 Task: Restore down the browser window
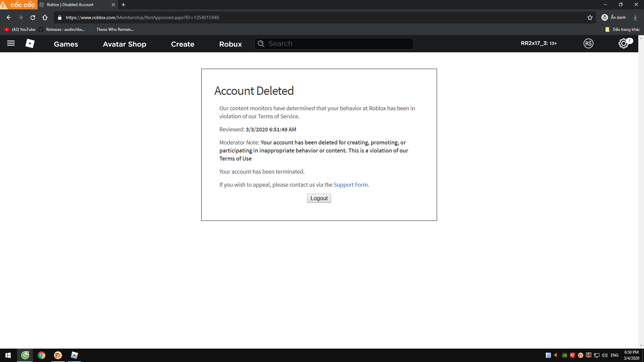coord(621,5)
